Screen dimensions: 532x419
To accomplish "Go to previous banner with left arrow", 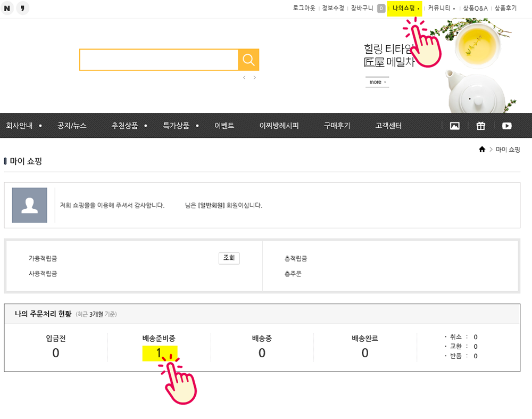I will [244, 78].
